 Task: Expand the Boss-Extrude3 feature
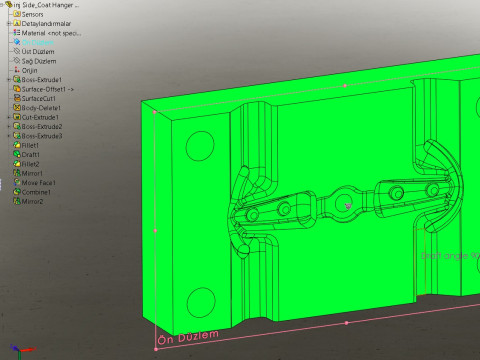point(9,136)
